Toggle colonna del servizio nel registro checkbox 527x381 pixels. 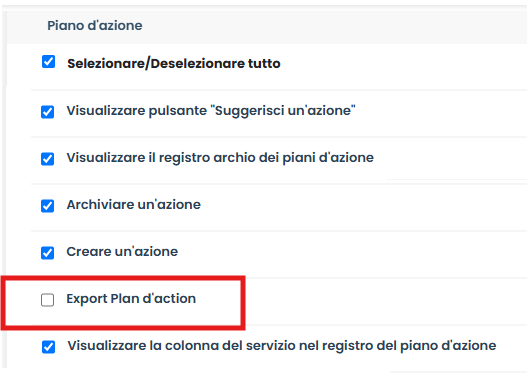[48, 347]
